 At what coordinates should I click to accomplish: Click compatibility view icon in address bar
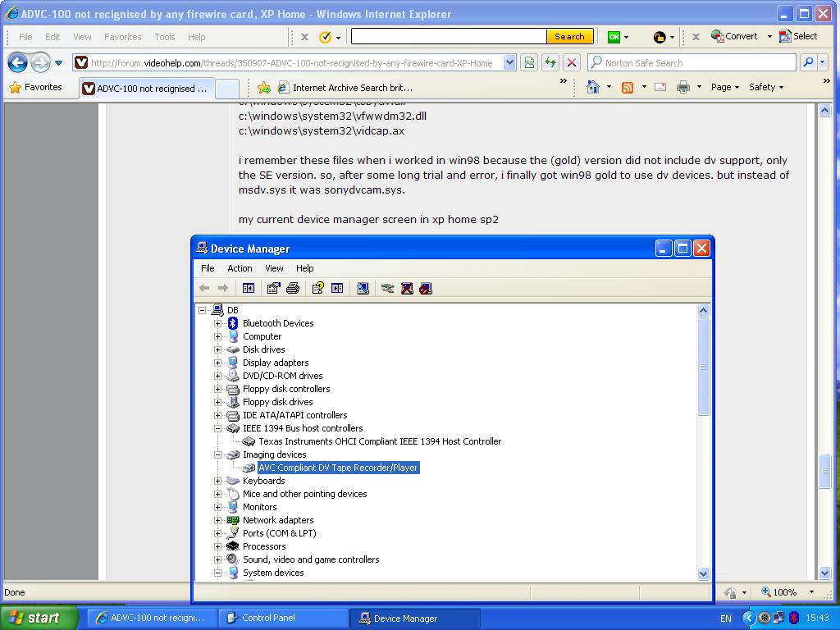529,62
